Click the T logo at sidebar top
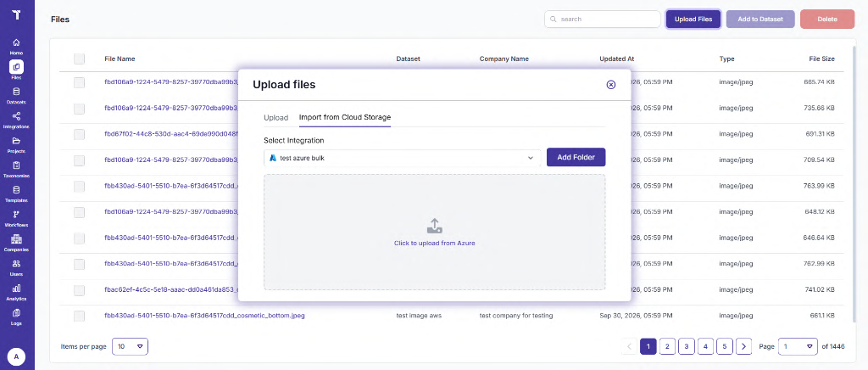Image resolution: width=868 pixels, height=370 pixels. point(17,15)
